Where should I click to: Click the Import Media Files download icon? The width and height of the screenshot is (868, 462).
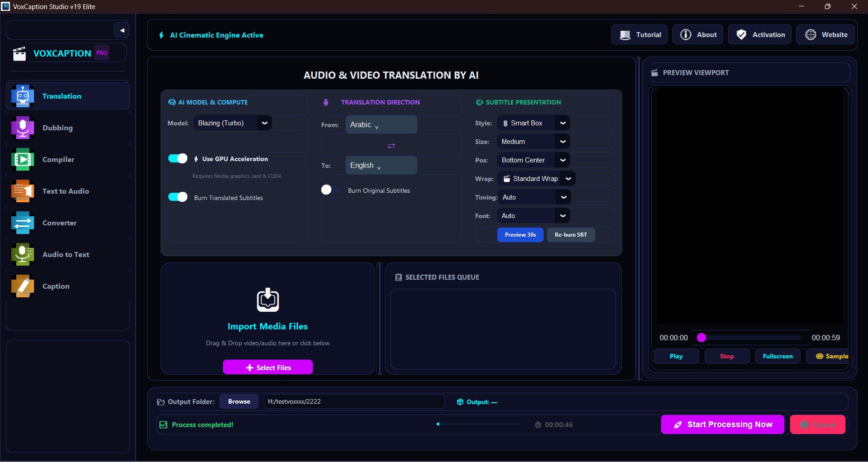(268, 300)
